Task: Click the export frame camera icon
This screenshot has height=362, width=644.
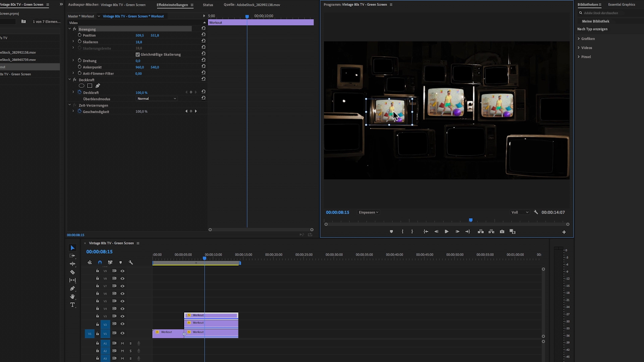Action: pos(502,232)
